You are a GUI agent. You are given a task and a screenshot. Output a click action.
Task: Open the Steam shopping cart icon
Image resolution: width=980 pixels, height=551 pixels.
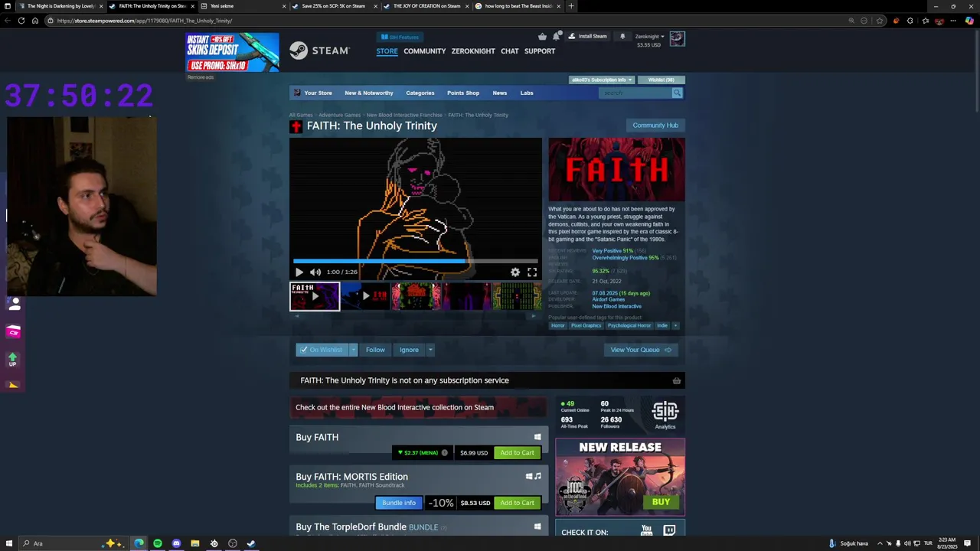click(543, 36)
